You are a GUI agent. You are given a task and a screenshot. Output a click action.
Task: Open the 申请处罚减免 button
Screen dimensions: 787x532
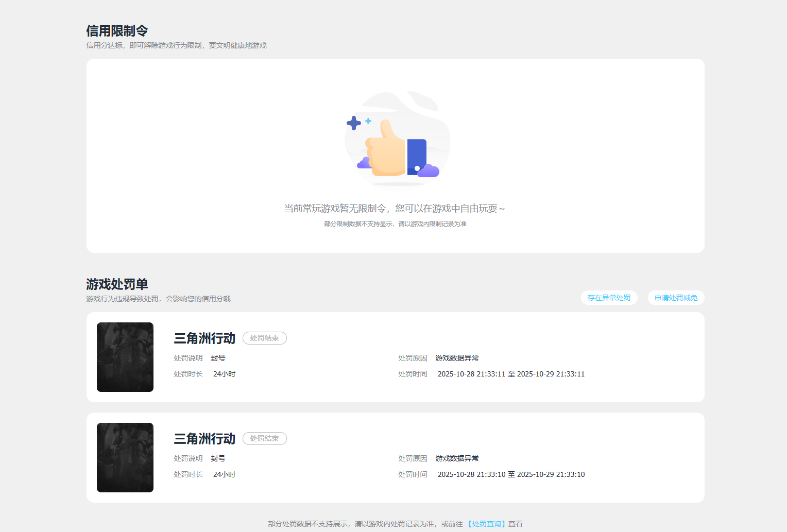click(x=676, y=298)
